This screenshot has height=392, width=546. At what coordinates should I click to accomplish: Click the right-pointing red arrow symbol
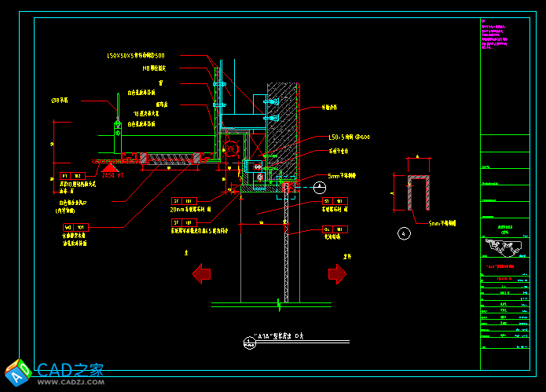pyautogui.click(x=337, y=274)
